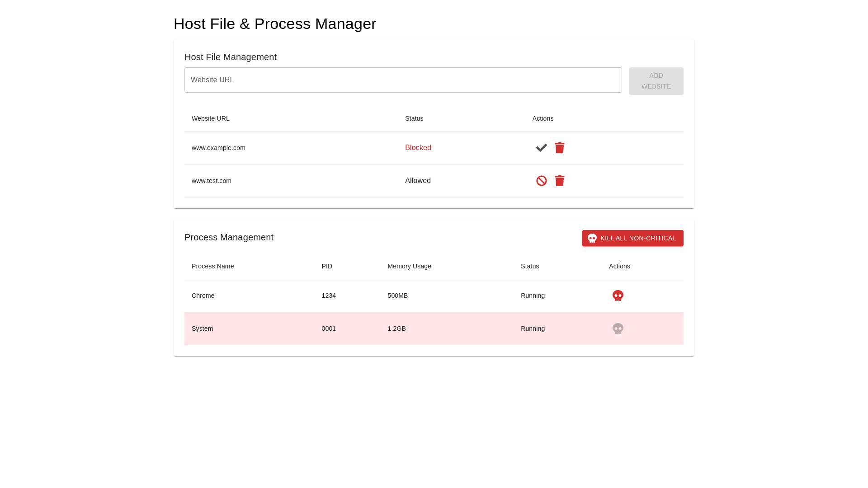Click the PID column header
The image size is (868, 488).
(327, 266)
